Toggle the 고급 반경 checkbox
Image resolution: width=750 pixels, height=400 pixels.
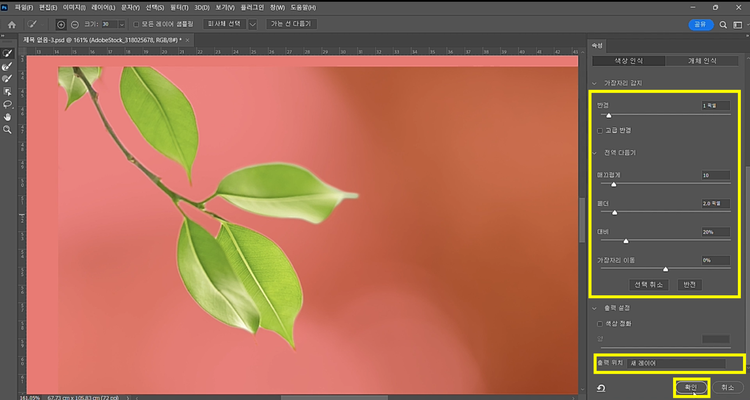(x=600, y=130)
